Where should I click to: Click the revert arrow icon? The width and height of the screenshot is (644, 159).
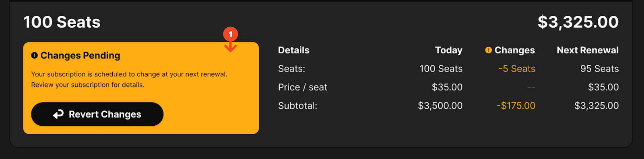point(58,114)
